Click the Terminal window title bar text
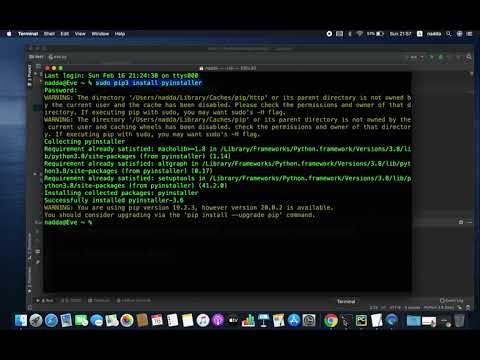This screenshot has height=360, width=480. [230, 68]
